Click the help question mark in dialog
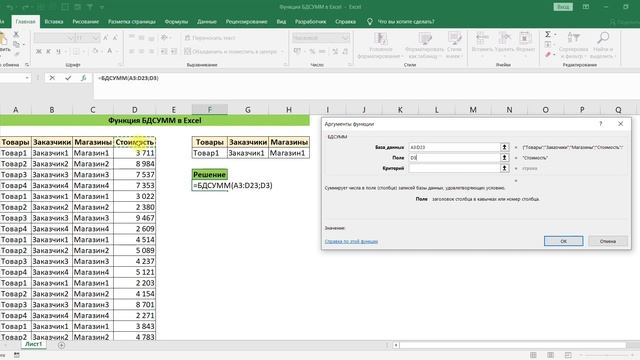640x360 pixels. coord(600,124)
